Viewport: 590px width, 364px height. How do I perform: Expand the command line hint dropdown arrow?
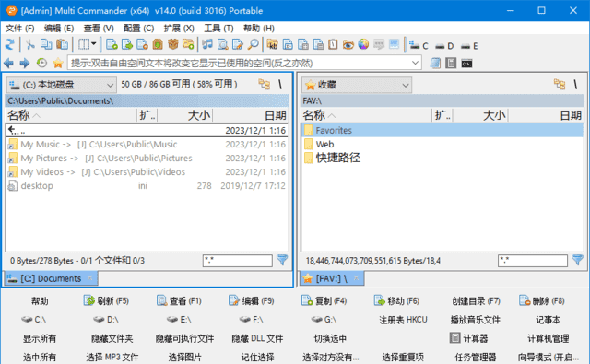pos(415,63)
